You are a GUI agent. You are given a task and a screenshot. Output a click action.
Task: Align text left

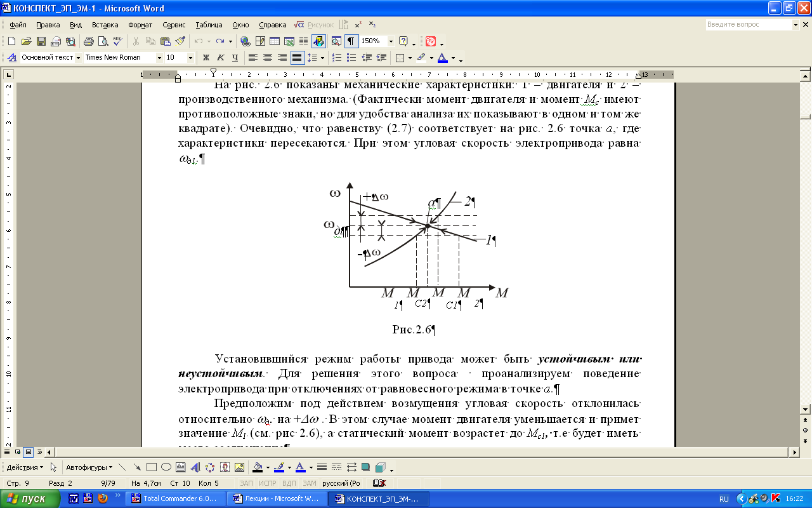[253, 58]
